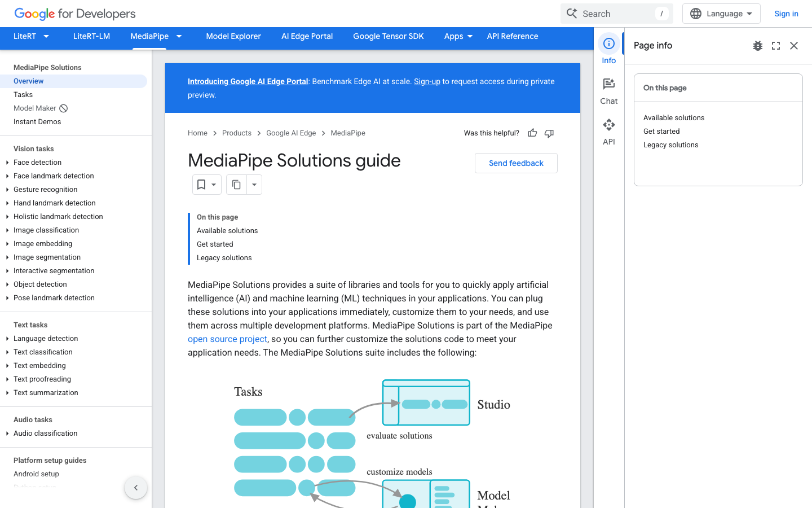Click the deprecated icon next to Model Maker
The height and width of the screenshot is (508, 812).
(64, 108)
